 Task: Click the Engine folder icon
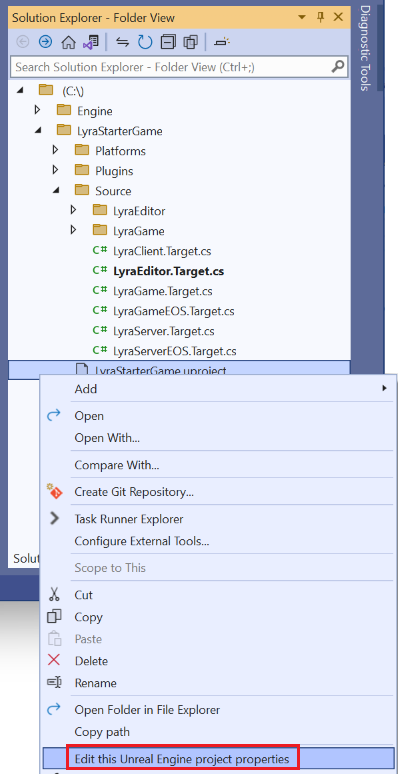tap(64, 110)
